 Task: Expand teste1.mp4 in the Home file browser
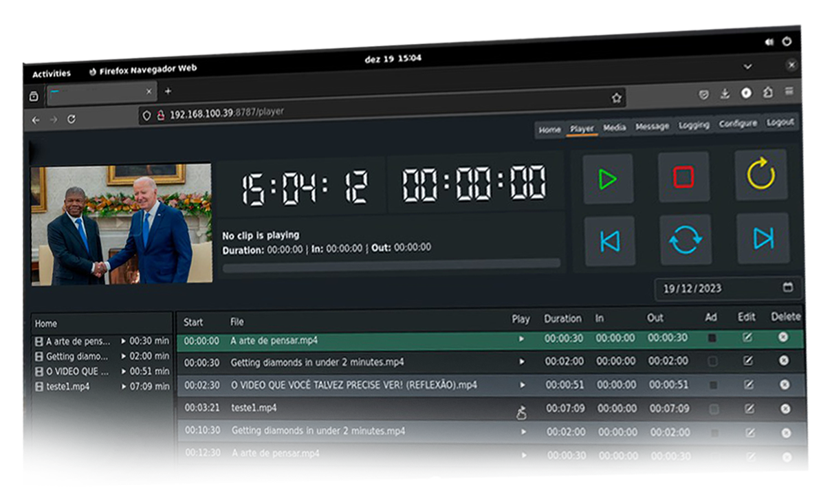pos(124,386)
